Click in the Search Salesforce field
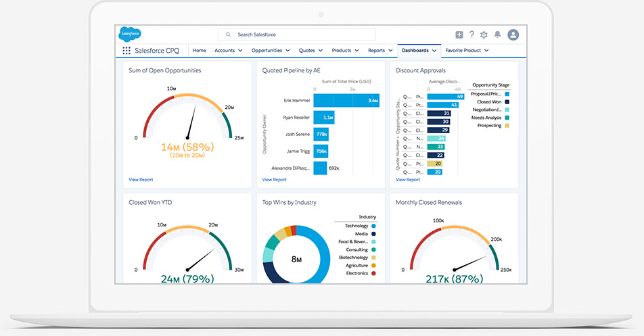Viewport: 644px width, 336px height. coord(296,34)
